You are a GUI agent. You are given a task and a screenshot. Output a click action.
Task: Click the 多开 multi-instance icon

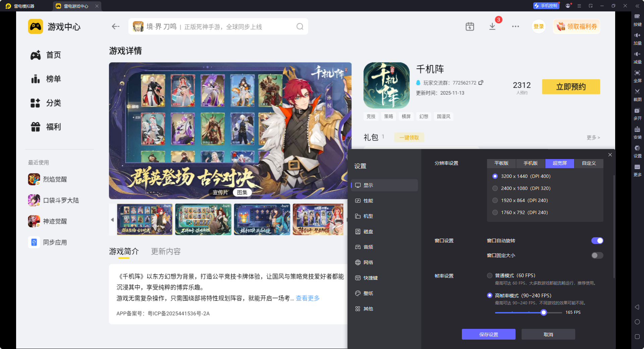point(637,114)
